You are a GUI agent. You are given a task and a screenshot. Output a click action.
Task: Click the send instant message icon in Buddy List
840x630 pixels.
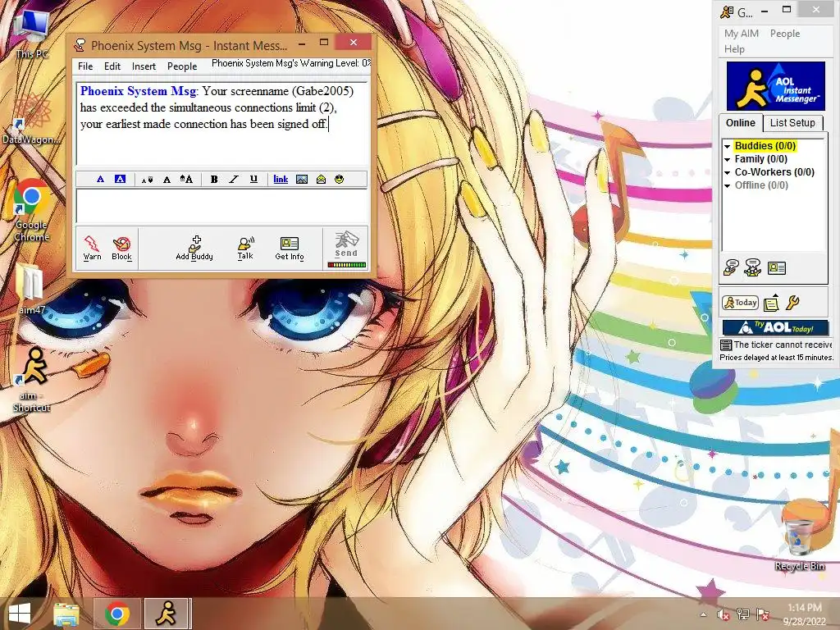point(731,267)
